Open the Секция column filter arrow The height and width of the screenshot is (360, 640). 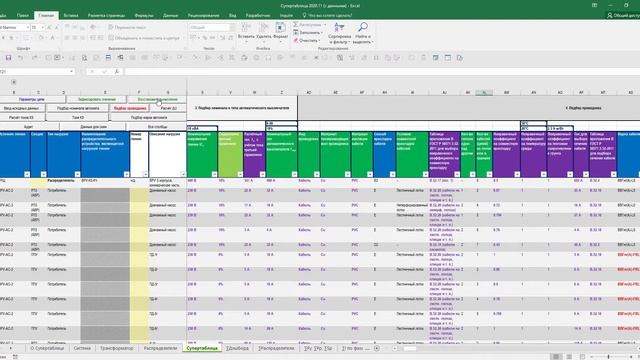(43, 174)
